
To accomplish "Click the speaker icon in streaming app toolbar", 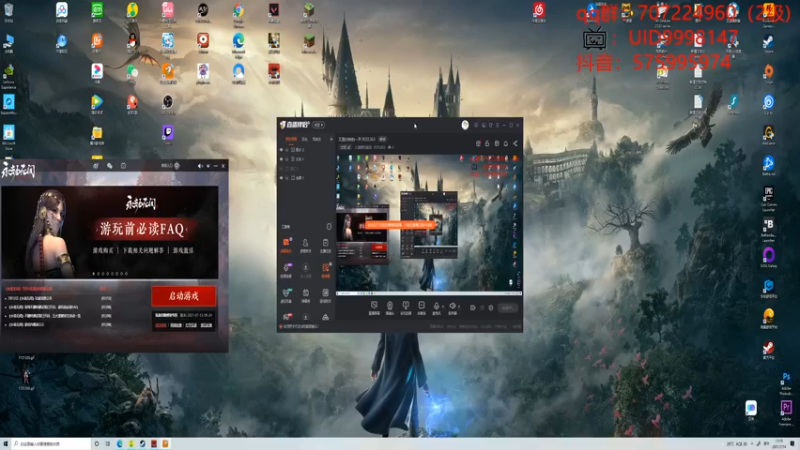I will coord(452,306).
